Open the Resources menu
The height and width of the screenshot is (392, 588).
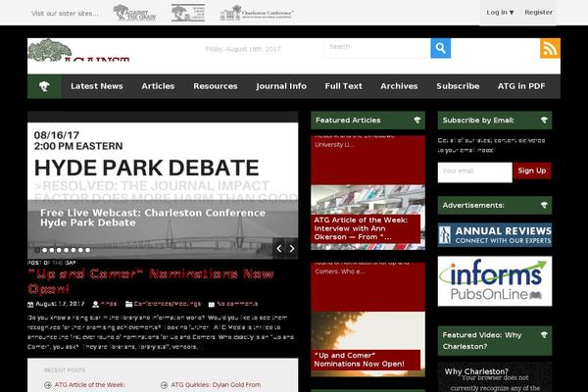tap(216, 86)
